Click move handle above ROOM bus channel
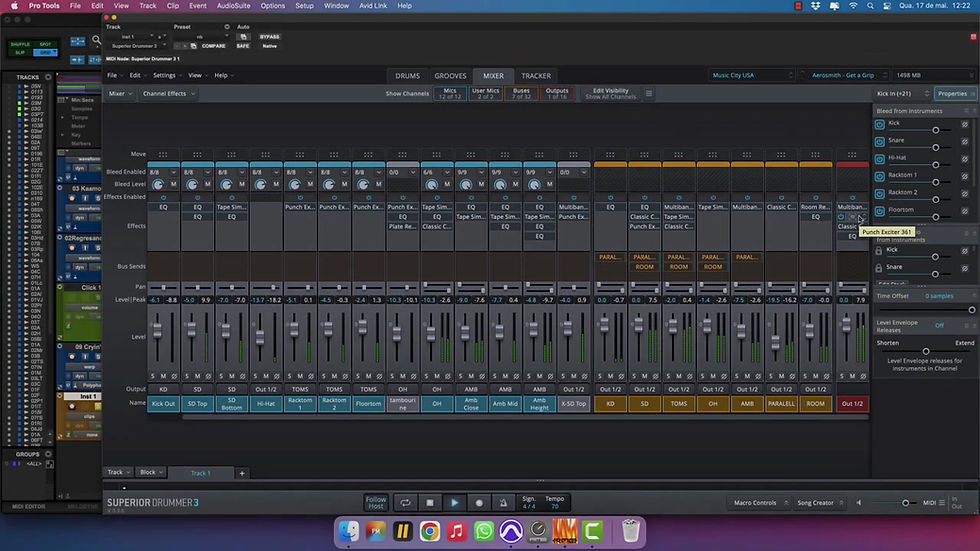 (815, 154)
